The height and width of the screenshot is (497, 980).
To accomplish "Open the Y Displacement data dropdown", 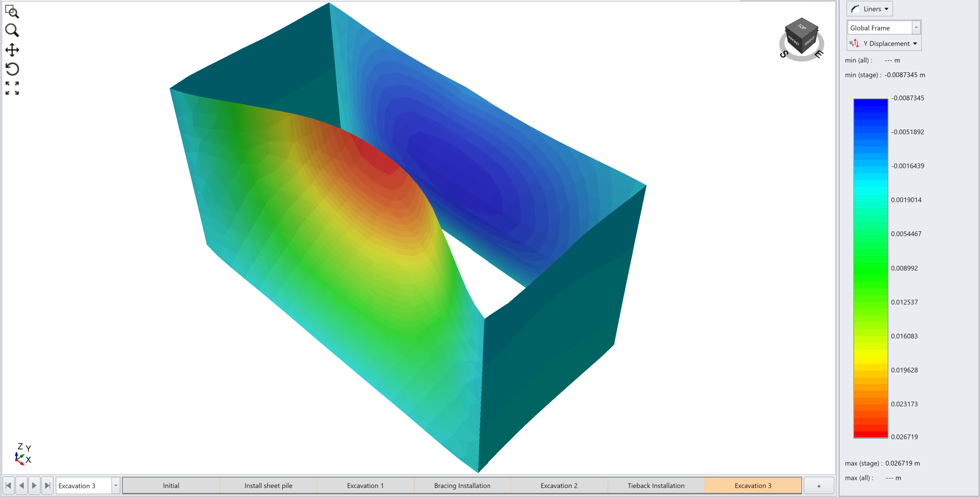I will click(884, 44).
